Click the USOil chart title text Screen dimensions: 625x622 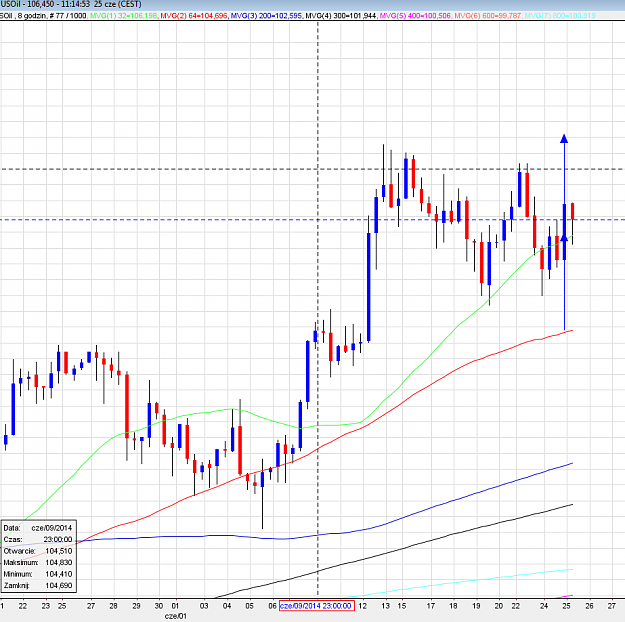71,4
